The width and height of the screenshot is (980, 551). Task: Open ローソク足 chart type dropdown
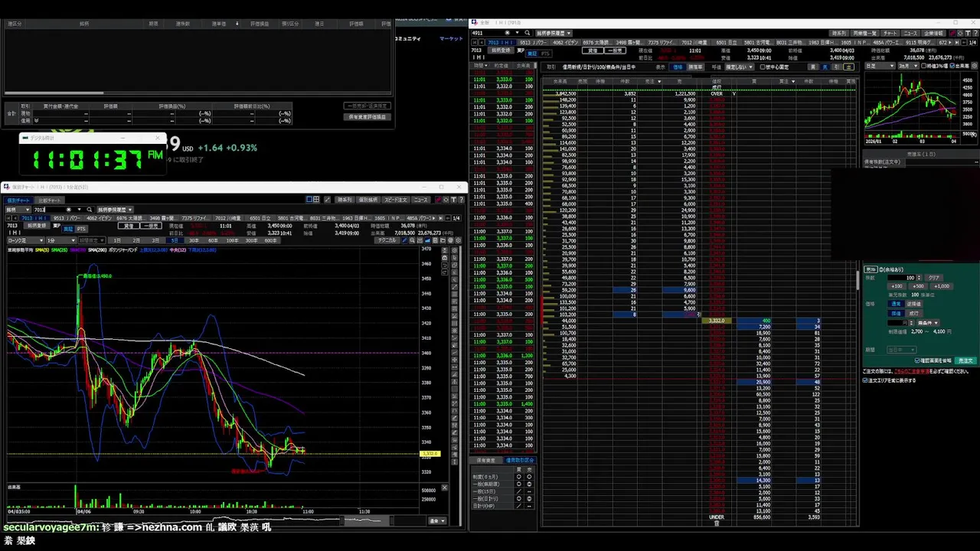point(26,240)
